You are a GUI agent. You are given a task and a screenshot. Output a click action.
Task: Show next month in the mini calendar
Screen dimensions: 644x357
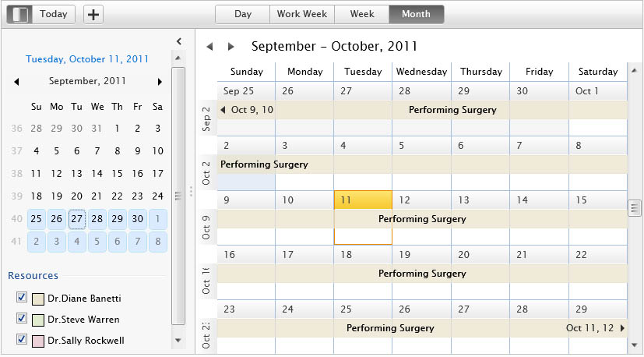(x=160, y=81)
